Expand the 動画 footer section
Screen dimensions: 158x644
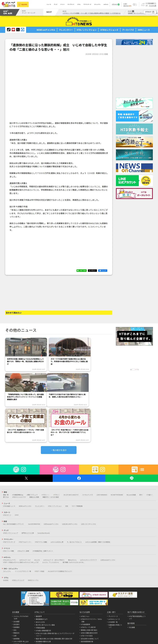tap(5, 521)
